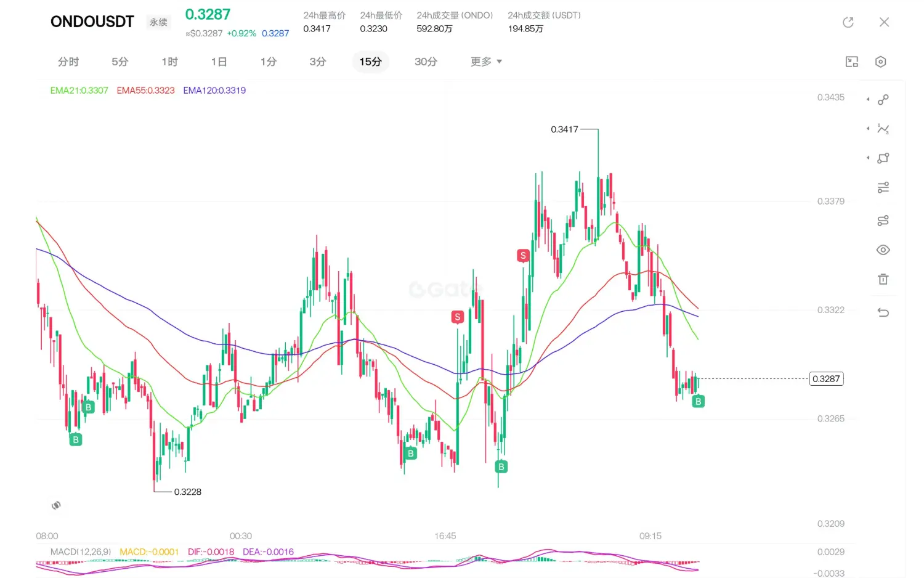Click the +0.92% change value
924x578 pixels.
pyautogui.click(x=241, y=34)
